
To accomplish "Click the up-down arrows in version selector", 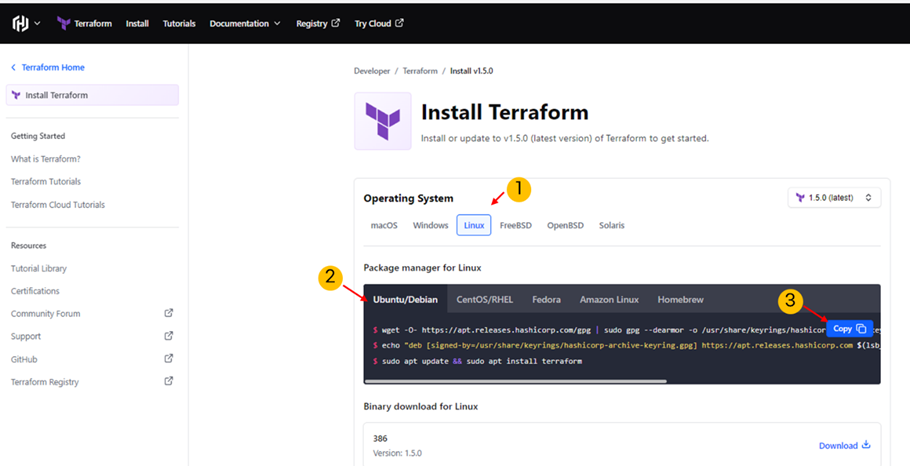I will tap(868, 198).
